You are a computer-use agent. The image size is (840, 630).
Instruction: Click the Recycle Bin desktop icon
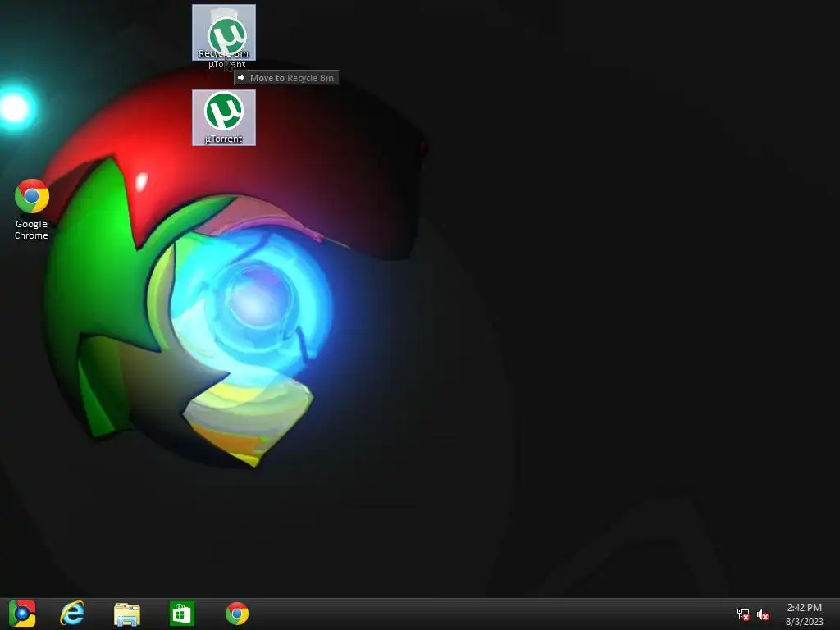224,32
